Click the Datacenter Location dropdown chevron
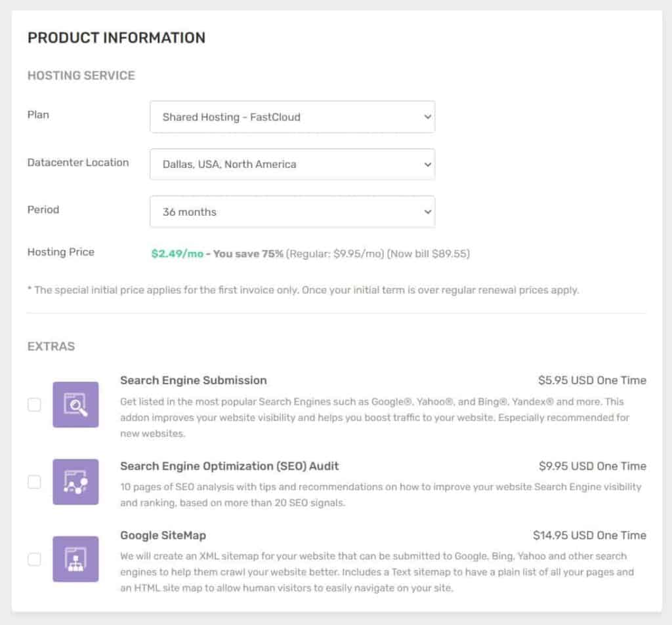Image resolution: width=672 pixels, height=625 pixels. 427,164
